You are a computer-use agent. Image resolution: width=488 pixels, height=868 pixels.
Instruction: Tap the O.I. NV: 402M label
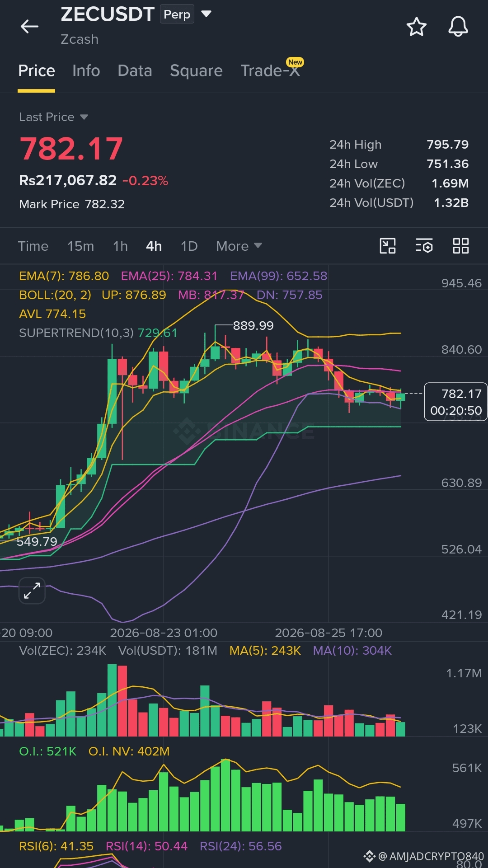coord(129,751)
